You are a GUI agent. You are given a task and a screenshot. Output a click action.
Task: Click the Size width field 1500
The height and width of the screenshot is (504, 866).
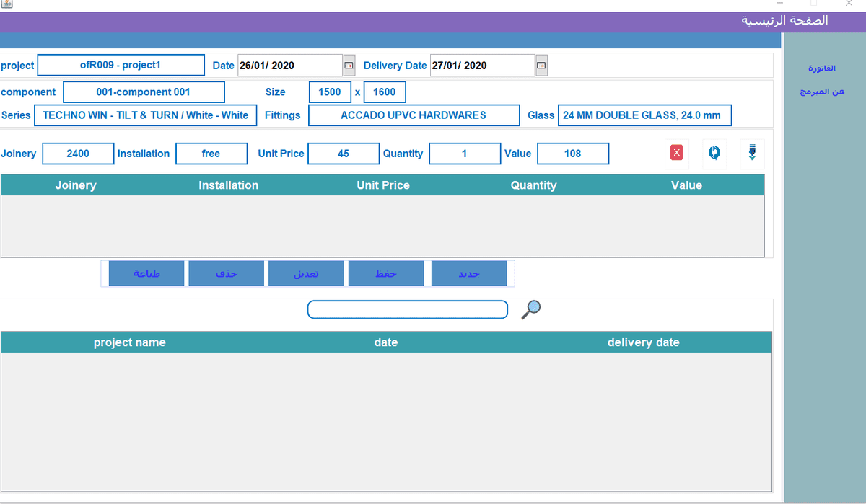tap(330, 92)
